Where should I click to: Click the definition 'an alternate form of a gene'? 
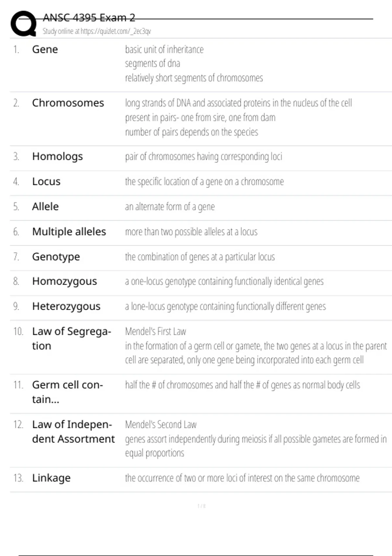(170, 207)
